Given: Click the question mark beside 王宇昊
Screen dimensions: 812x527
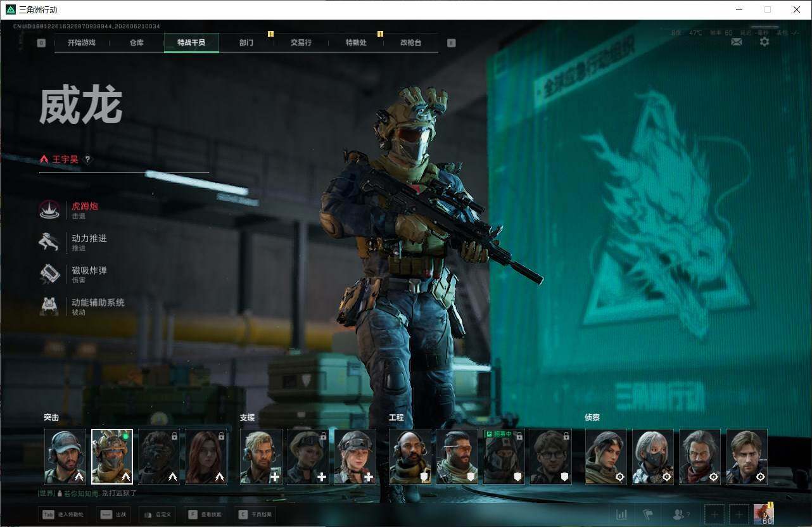Looking at the screenshot, I should click(x=87, y=160).
